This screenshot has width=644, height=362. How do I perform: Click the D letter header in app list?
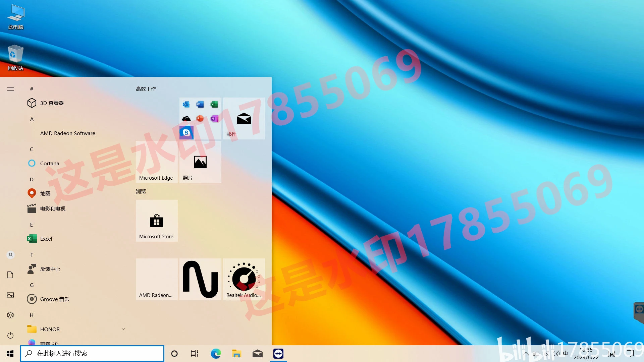(x=32, y=179)
